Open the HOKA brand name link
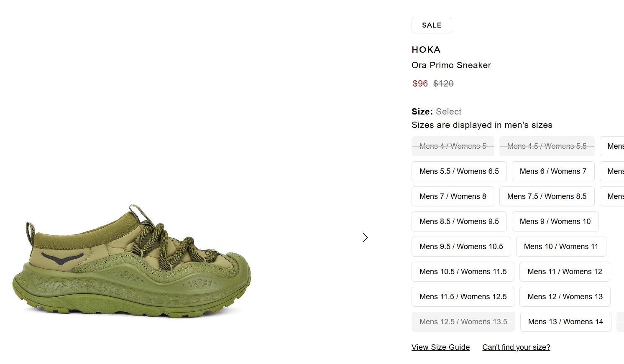This screenshot has height=364, width=624. pyautogui.click(x=426, y=50)
